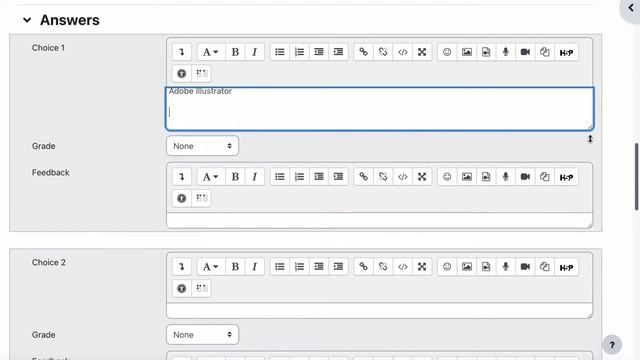Open the block drawer arrow button
The height and width of the screenshot is (360, 640).
pos(630,9)
